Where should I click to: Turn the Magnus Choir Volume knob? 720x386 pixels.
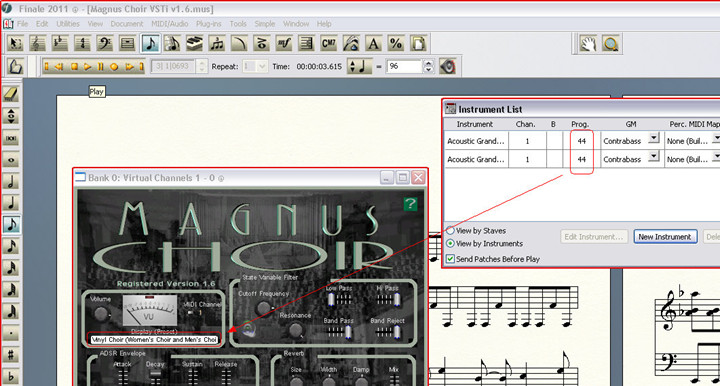(100, 314)
